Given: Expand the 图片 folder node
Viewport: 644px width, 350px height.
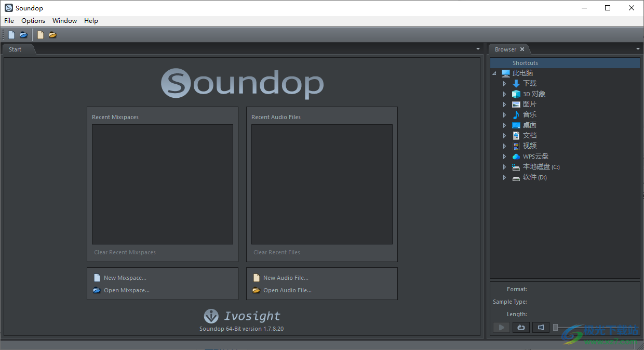Looking at the screenshot, I should click(504, 105).
